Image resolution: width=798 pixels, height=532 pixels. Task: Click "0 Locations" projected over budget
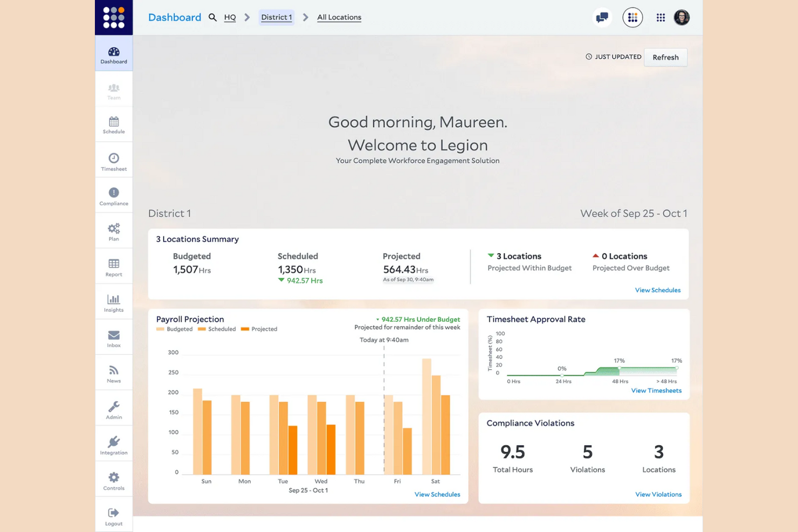(x=624, y=256)
